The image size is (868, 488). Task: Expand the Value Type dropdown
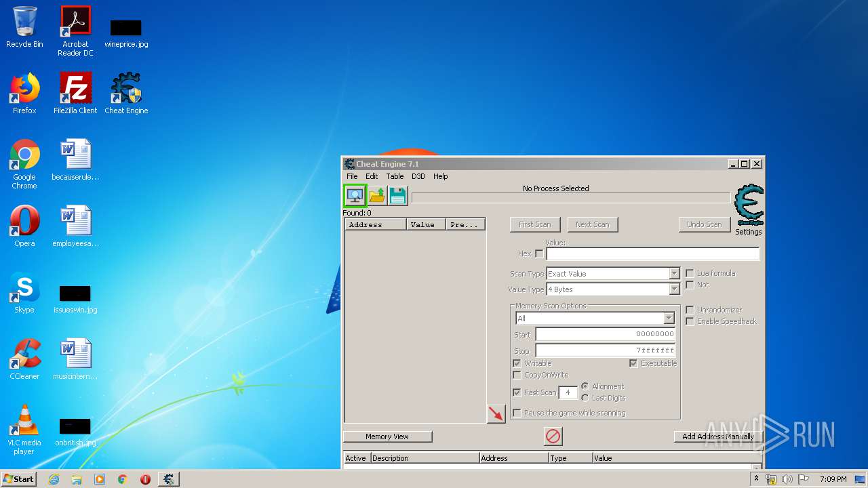click(x=674, y=289)
